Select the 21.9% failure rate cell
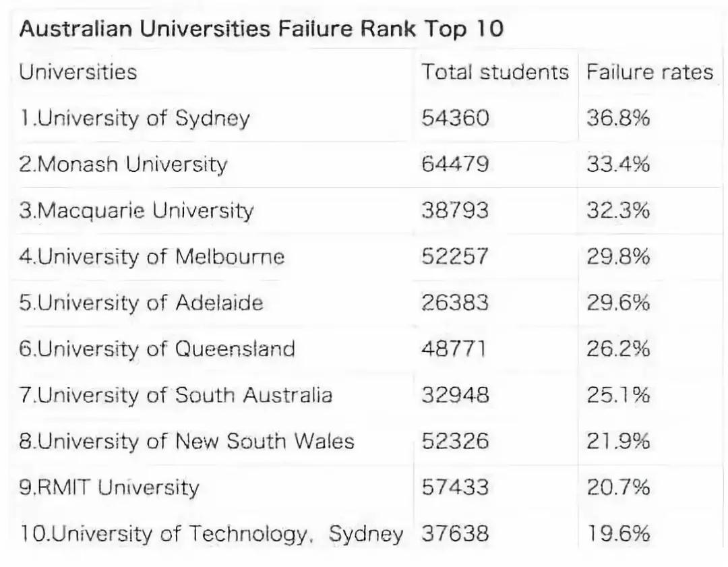The image size is (728, 567). [x=618, y=441]
